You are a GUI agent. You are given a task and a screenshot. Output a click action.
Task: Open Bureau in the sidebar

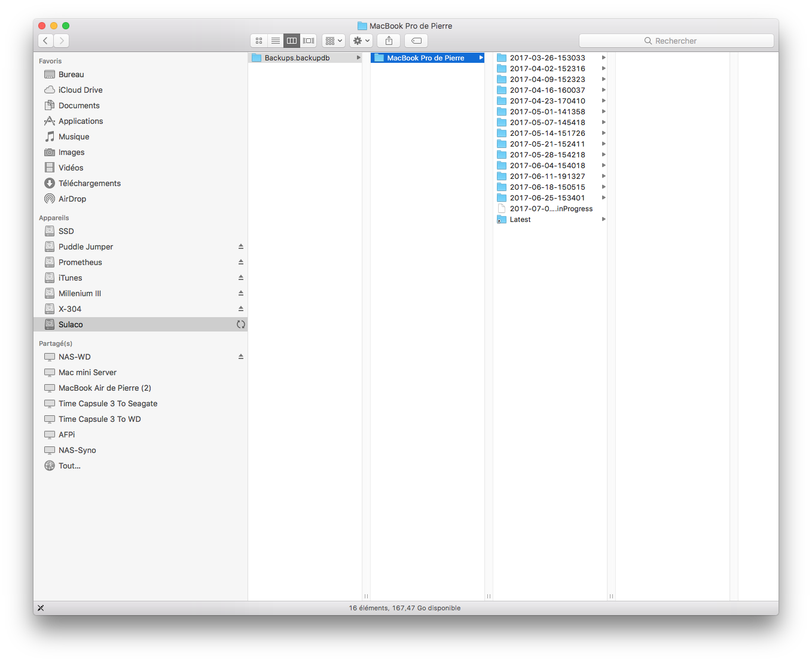[x=141, y=74]
